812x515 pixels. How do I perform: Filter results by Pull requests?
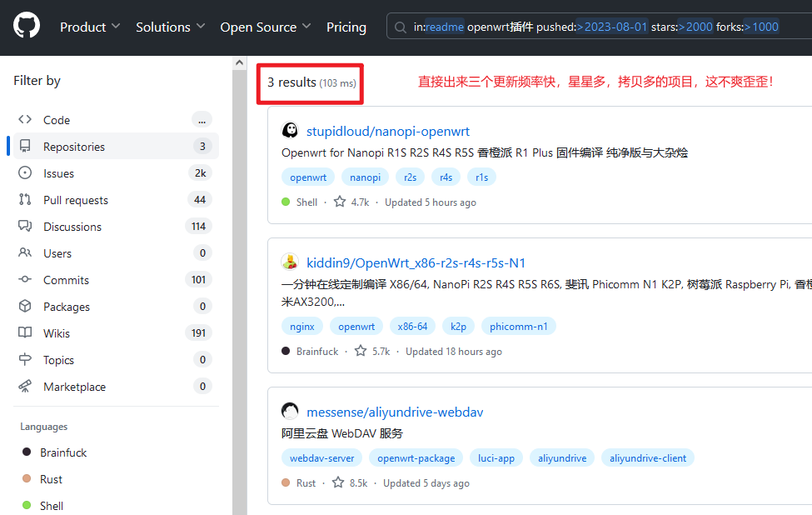116,199
